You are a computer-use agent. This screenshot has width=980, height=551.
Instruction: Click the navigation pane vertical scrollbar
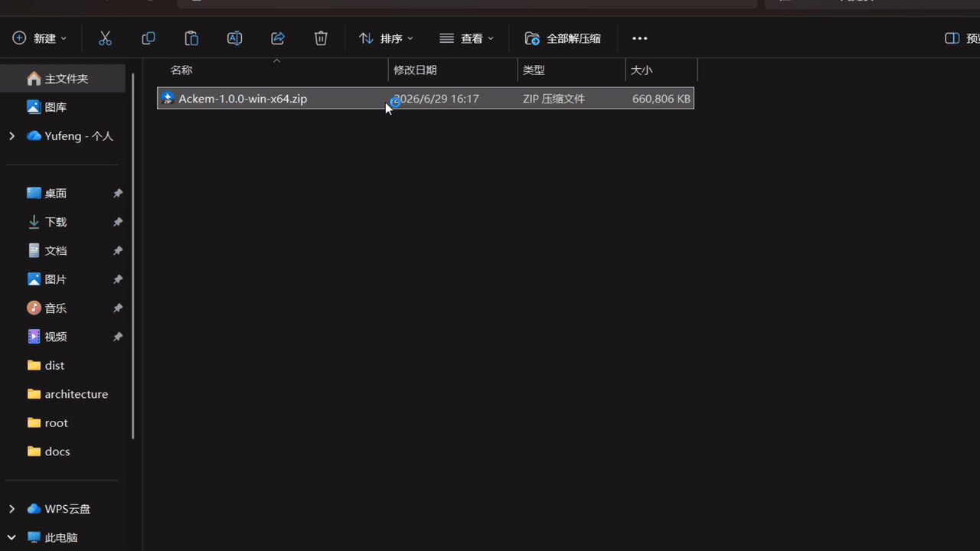click(x=133, y=256)
